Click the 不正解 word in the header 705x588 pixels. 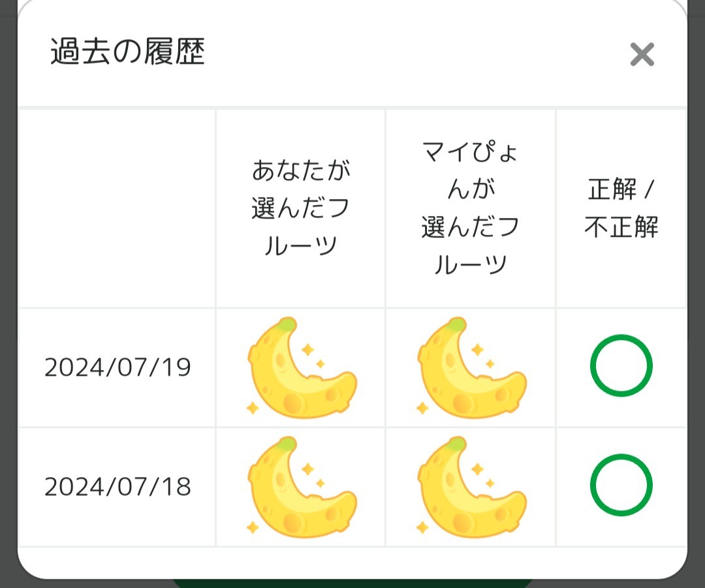(621, 228)
